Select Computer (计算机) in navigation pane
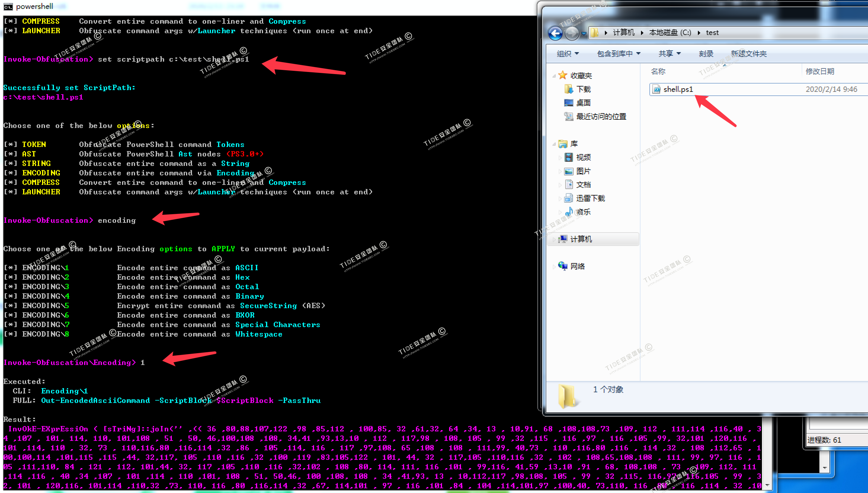Image resolution: width=868 pixels, height=493 pixels. (x=581, y=239)
